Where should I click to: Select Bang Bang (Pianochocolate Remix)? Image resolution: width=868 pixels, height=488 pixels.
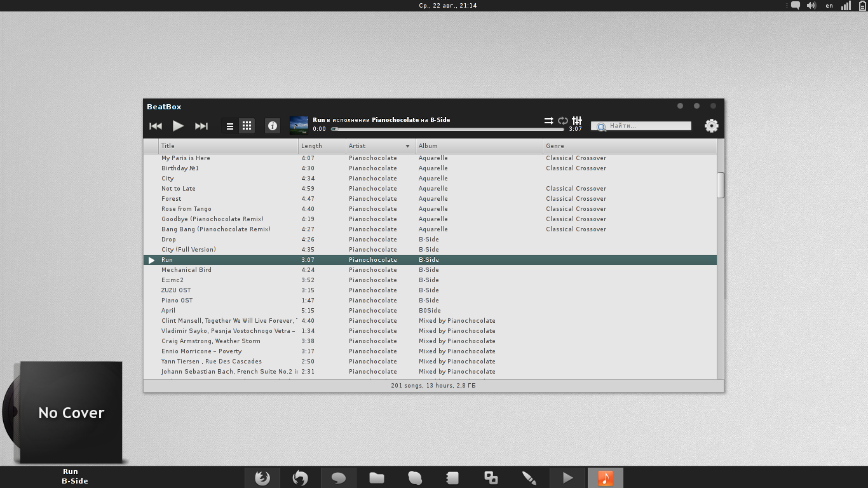click(216, 229)
